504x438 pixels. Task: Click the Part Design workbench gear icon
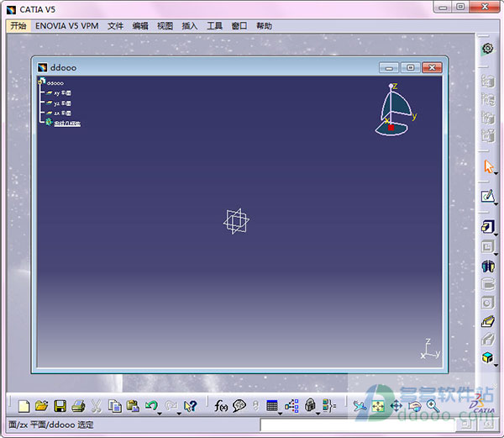pos(487,49)
